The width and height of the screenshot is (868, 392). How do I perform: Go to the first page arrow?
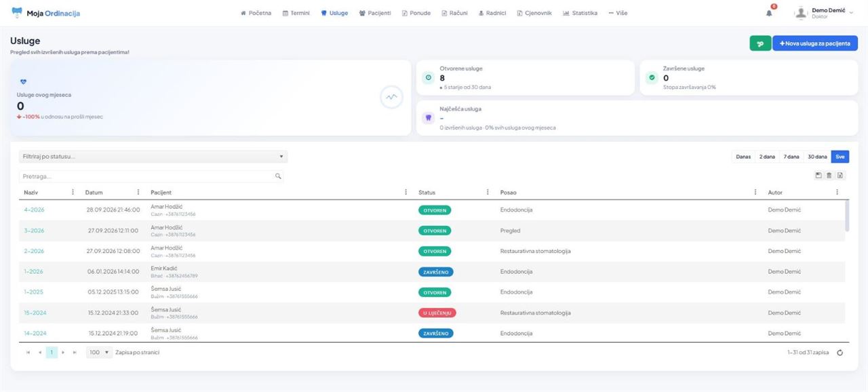(x=28, y=353)
